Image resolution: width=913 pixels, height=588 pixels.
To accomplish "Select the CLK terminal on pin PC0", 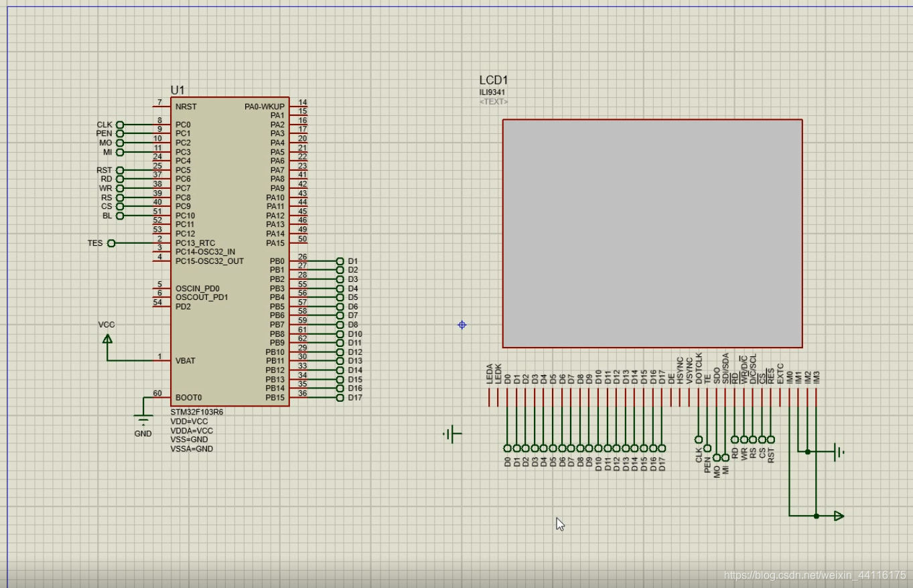I will tap(120, 125).
